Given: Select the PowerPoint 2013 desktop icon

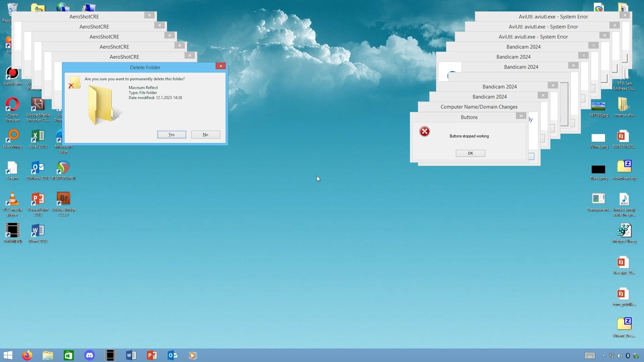Looking at the screenshot, I should pos(38,204).
